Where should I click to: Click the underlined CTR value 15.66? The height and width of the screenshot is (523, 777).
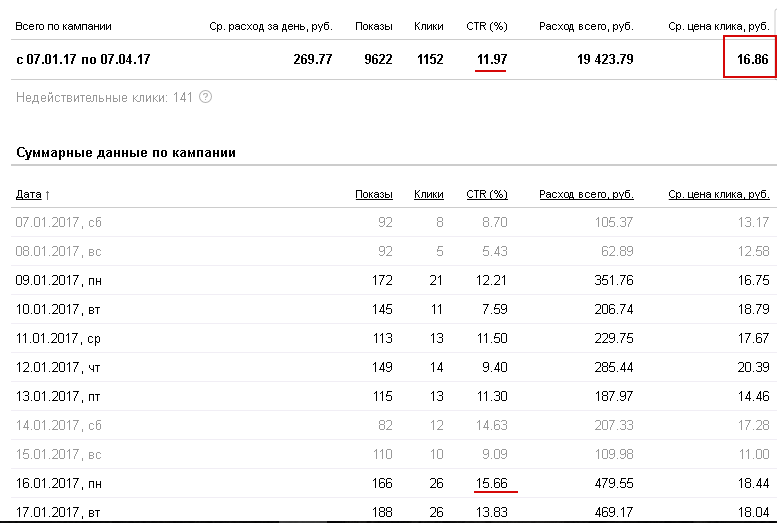[491, 483]
